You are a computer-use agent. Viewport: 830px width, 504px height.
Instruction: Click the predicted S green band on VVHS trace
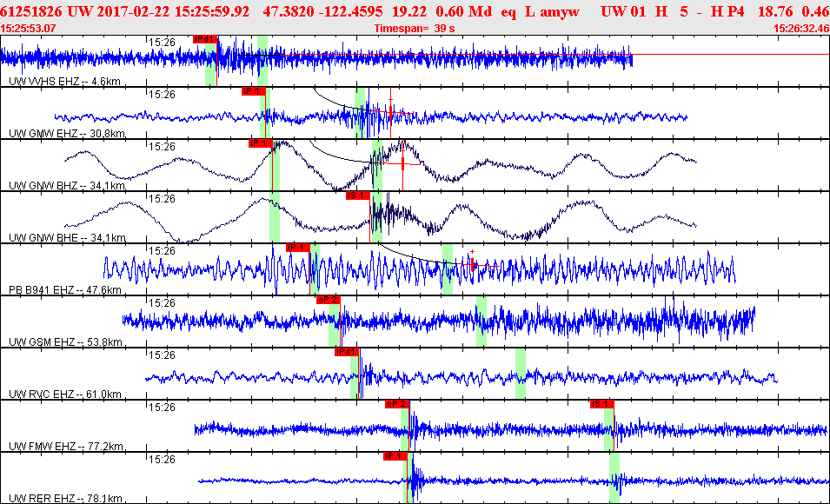click(x=262, y=60)
